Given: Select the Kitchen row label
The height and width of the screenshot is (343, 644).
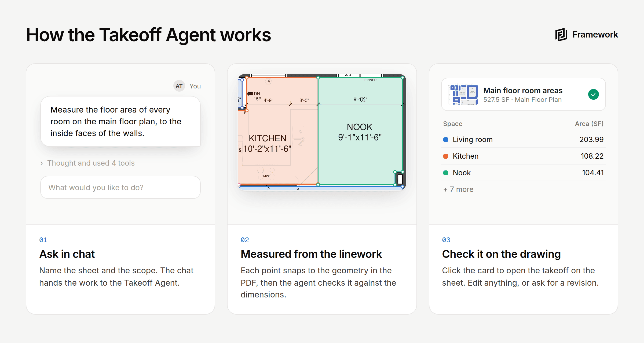Looking at the screenshot, I should pos(466,156).
